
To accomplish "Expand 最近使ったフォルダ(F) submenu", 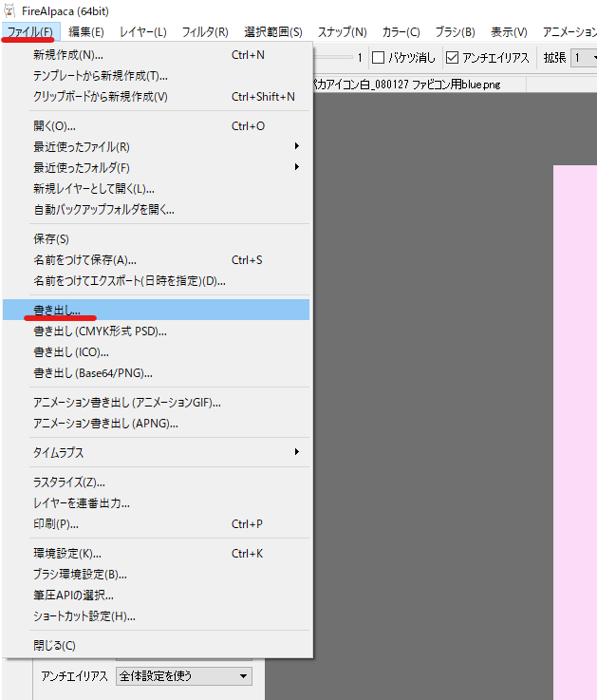I will [156, 168].
